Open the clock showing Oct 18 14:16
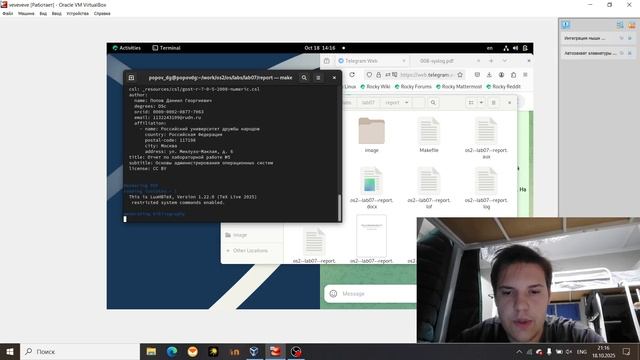Viewport: 640px width, 360px height. click(320, 48)
